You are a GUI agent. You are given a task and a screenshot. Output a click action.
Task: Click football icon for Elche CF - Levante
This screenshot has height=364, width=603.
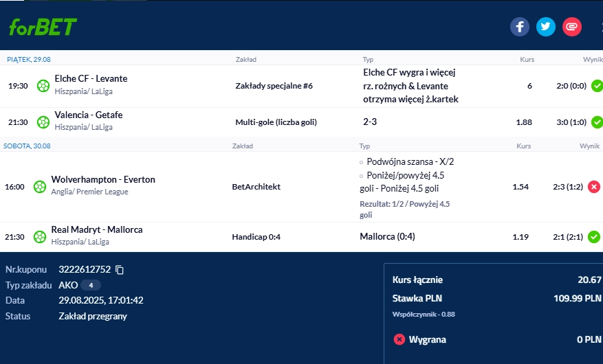pos(43,86)
